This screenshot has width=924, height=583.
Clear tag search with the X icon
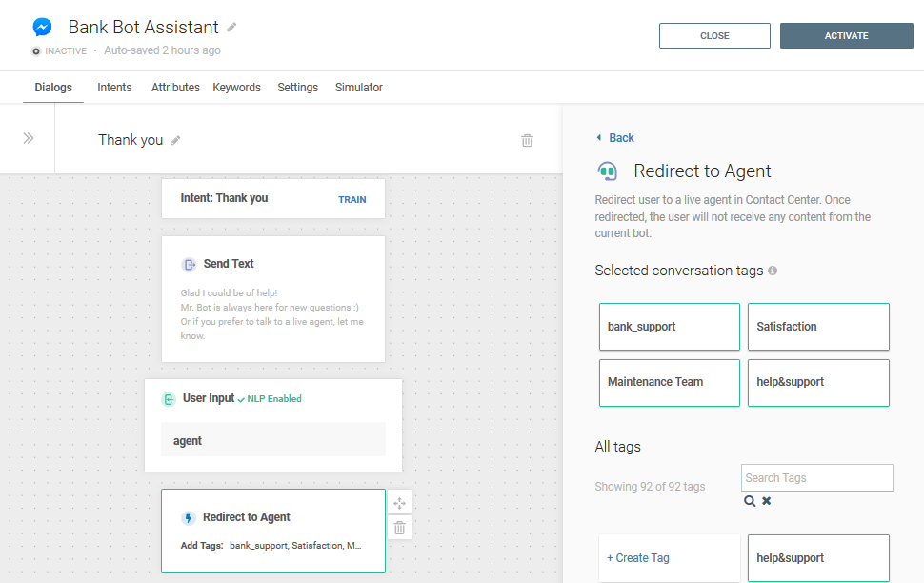pyautogui.click(x=767, y=501)
